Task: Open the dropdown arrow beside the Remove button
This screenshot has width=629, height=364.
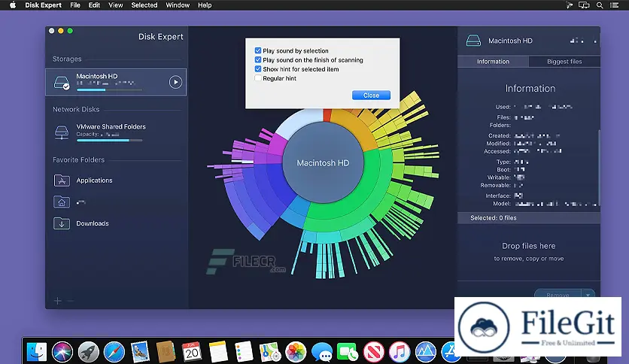Action: point(588,295)
